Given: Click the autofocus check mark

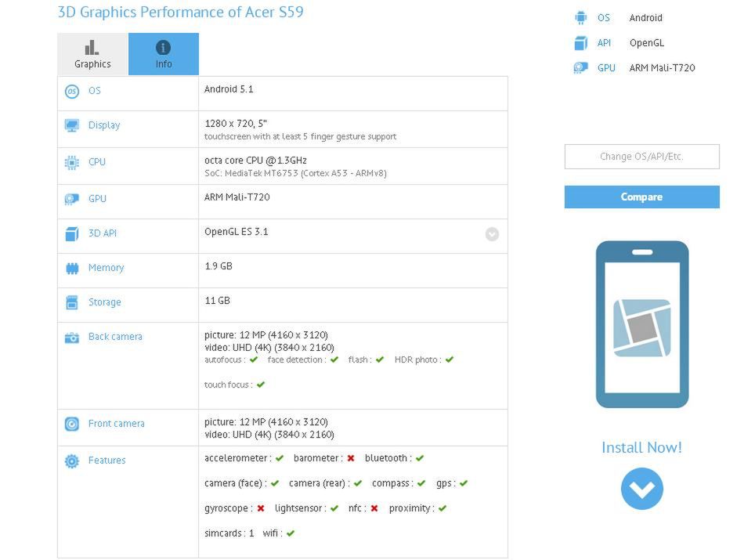Looking at the screenshot, I should (254, 359).
